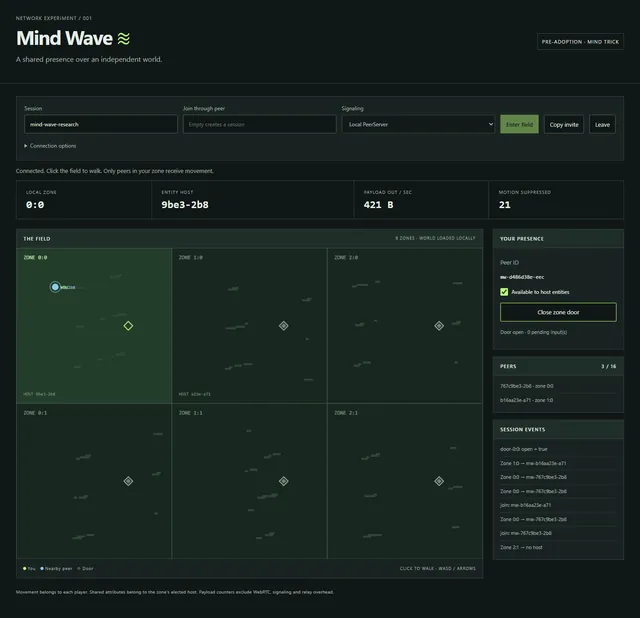Focus the Join through peer input
Image resolution: width=640 pixels, height=618 pixels.
tap(260, 124)
